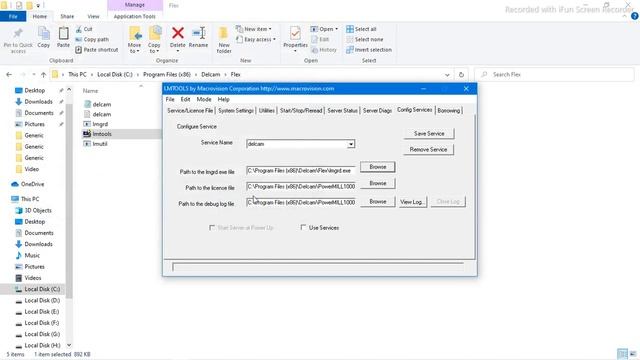This screenshot has height=360, width=640.
Task: Click Invert selection in ribbon
Action: tap(369, 49)
